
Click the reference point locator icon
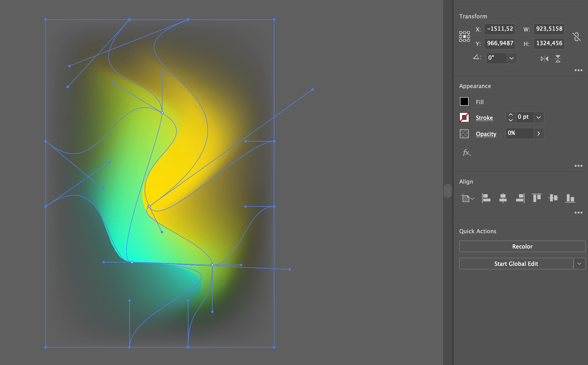[x=464, y=36]
